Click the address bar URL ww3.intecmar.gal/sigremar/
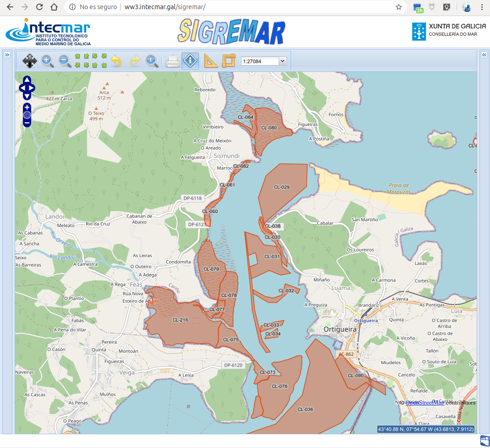 165,7
